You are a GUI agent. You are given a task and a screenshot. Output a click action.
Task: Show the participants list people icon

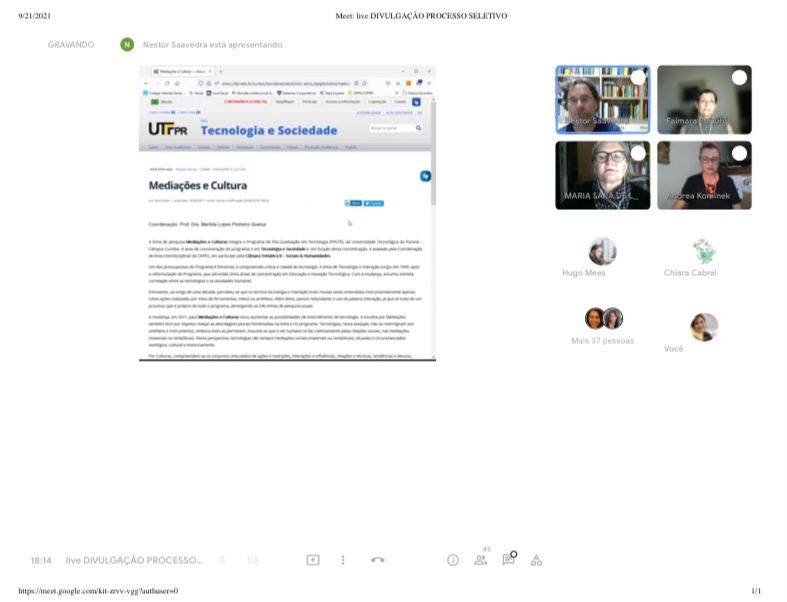(x=481, y=561)
